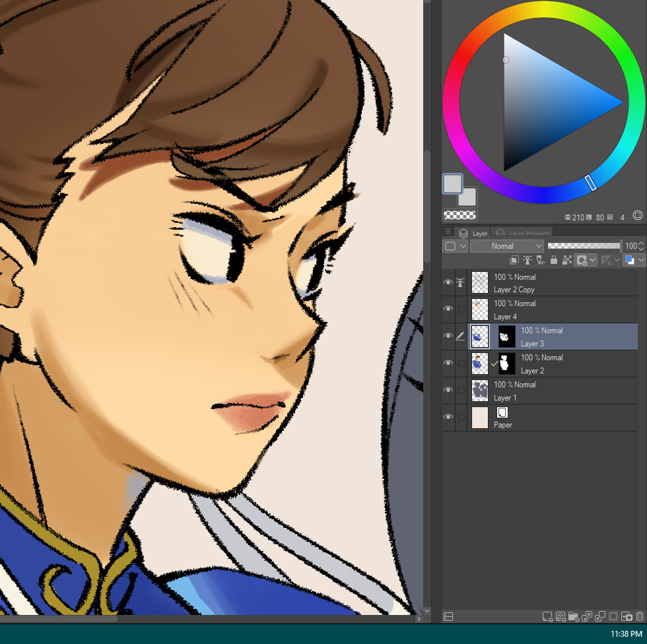Tick the checkbox next to Paper layer

[x=461, y=417]
